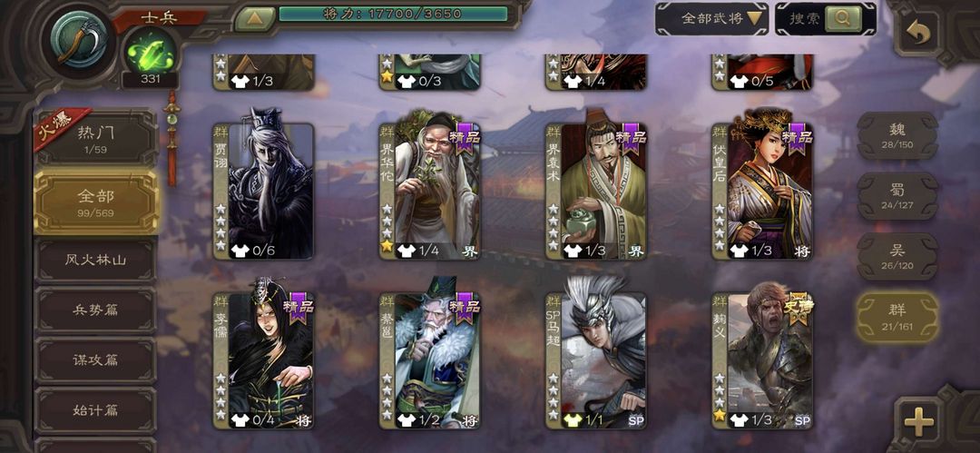The image size is (980, 453).
Task: Tap the skin shirt icon on 贾诩 card
Action: pos(240,251)
